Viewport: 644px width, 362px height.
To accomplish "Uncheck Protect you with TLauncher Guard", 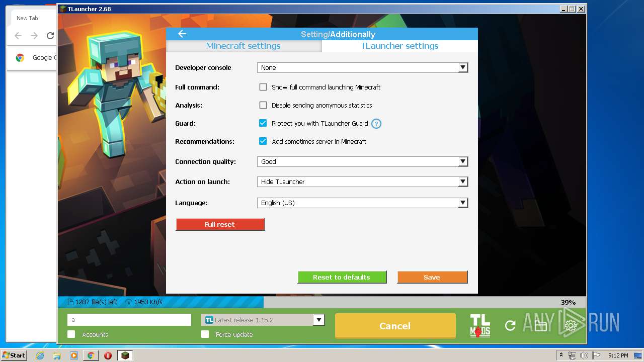I will coord(263,123).
